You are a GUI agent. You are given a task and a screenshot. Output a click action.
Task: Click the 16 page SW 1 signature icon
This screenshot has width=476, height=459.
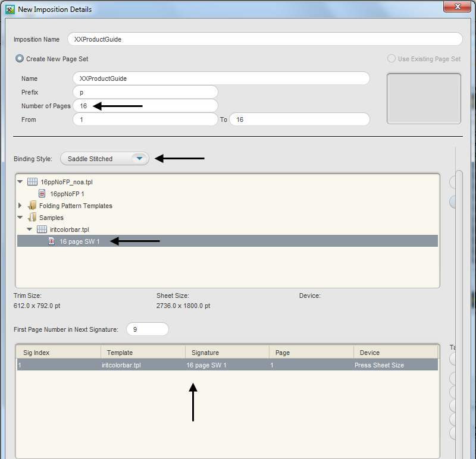(52, 241)
